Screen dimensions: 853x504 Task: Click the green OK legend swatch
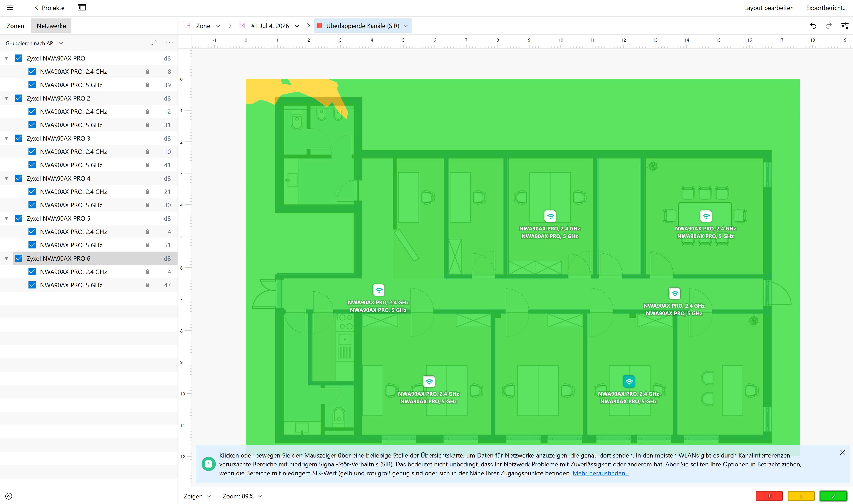point(833,496)
